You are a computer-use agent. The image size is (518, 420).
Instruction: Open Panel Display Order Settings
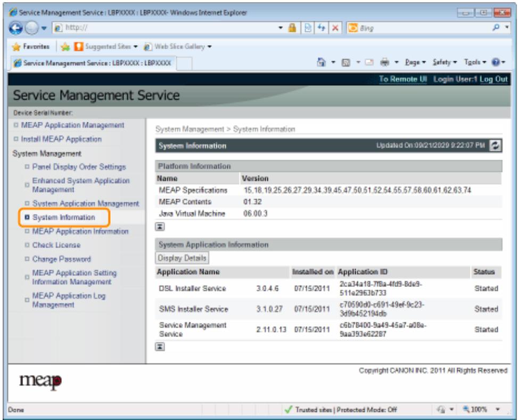[x=79, y=167]
